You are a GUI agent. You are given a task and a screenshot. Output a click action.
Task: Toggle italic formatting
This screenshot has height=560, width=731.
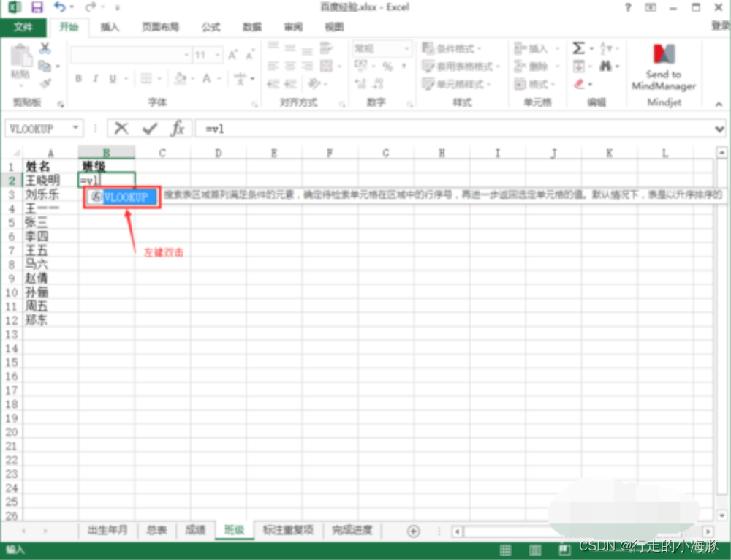coord(95,78)
